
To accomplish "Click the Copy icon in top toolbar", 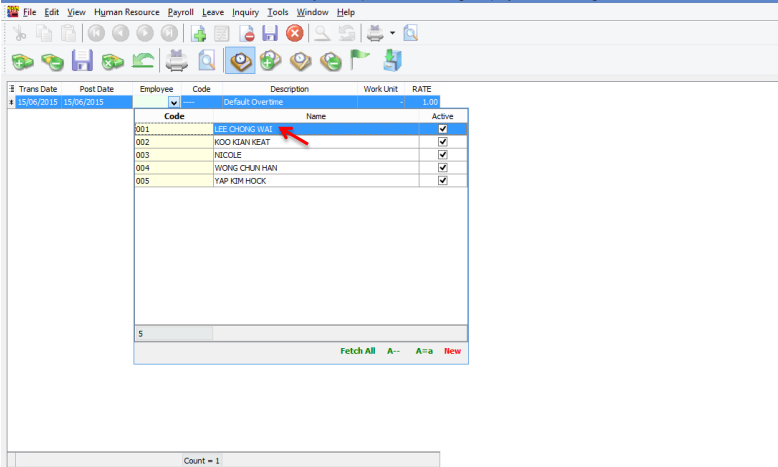I will tap(44, 33).
